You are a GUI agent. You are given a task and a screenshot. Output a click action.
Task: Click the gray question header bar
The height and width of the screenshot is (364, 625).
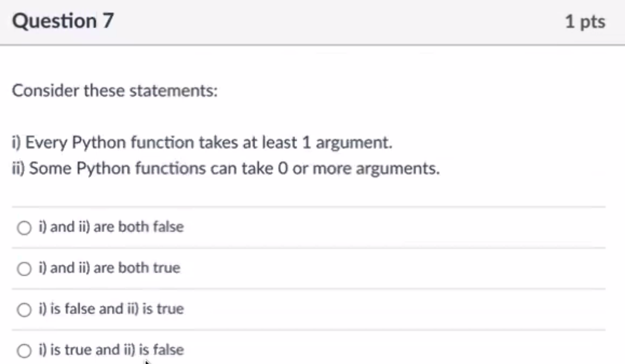click(312, 22)
